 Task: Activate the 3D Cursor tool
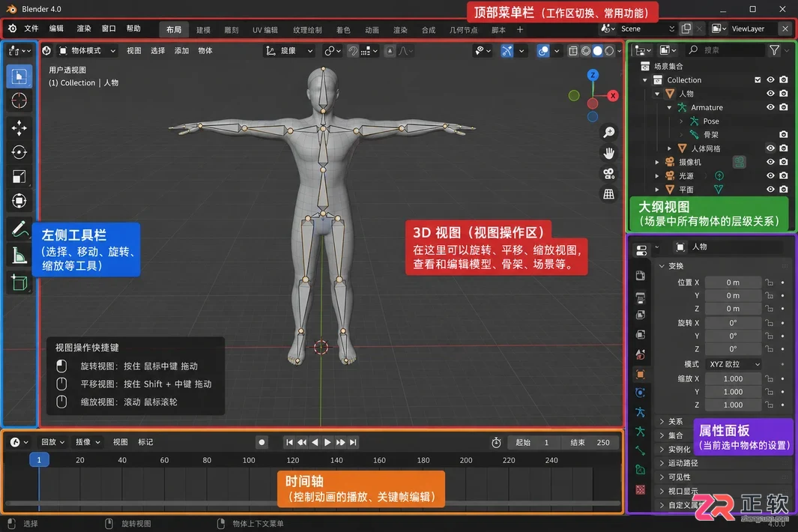[19, 101]
